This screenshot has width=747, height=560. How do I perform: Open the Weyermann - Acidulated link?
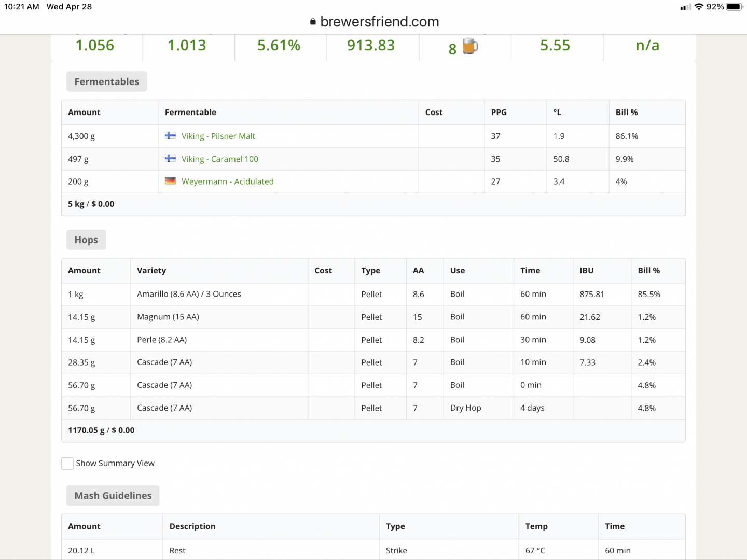[x=228, y=181]
